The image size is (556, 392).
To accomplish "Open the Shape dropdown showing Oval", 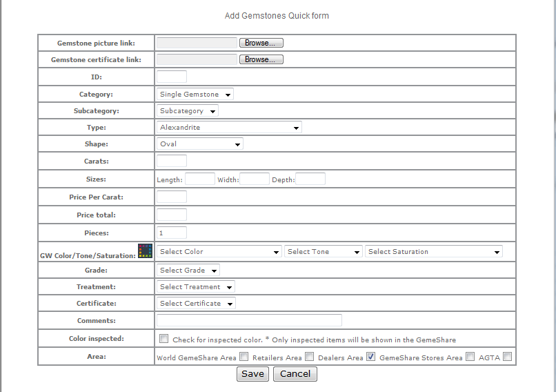I will pyautogui.click(x=199, y=144).
